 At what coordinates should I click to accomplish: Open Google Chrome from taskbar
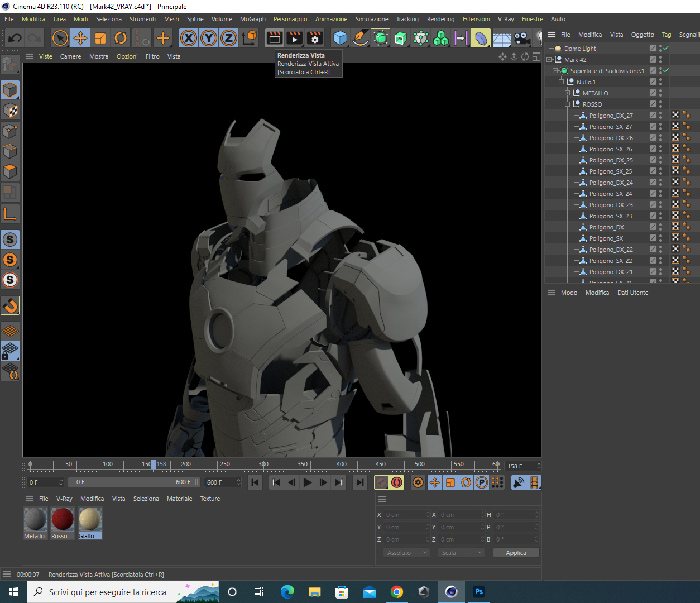tap(397, 592)
